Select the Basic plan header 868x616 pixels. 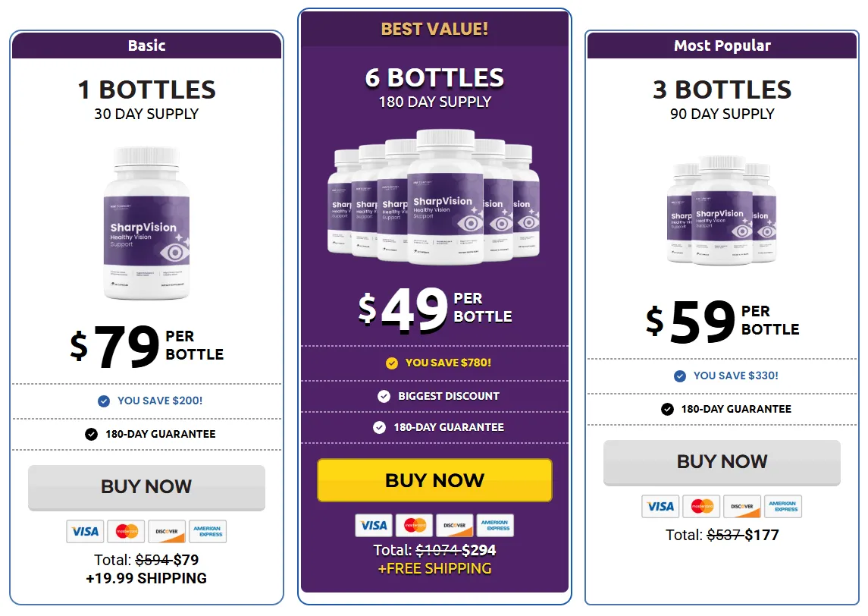[x=146, y=46]
